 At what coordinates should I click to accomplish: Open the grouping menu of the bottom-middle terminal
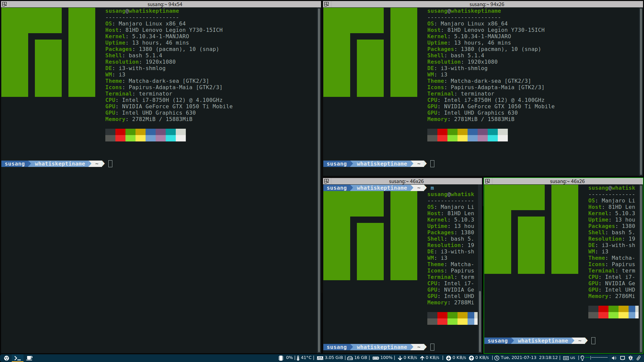[327, 181]
